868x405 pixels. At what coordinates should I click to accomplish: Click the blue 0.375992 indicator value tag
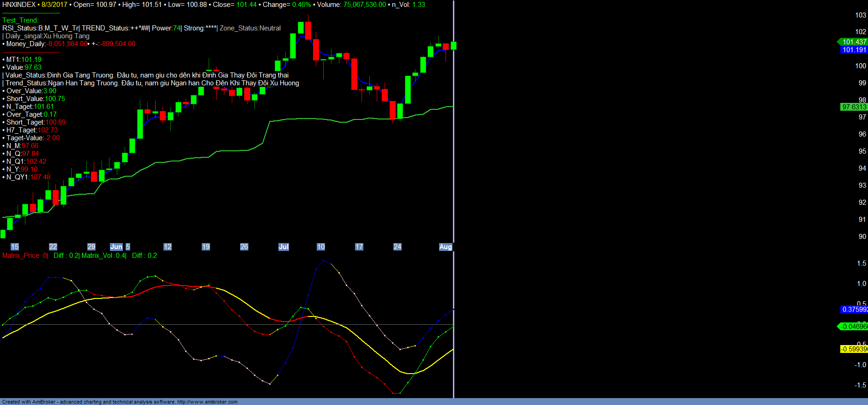pyautogui.click(x=854, y=310)
